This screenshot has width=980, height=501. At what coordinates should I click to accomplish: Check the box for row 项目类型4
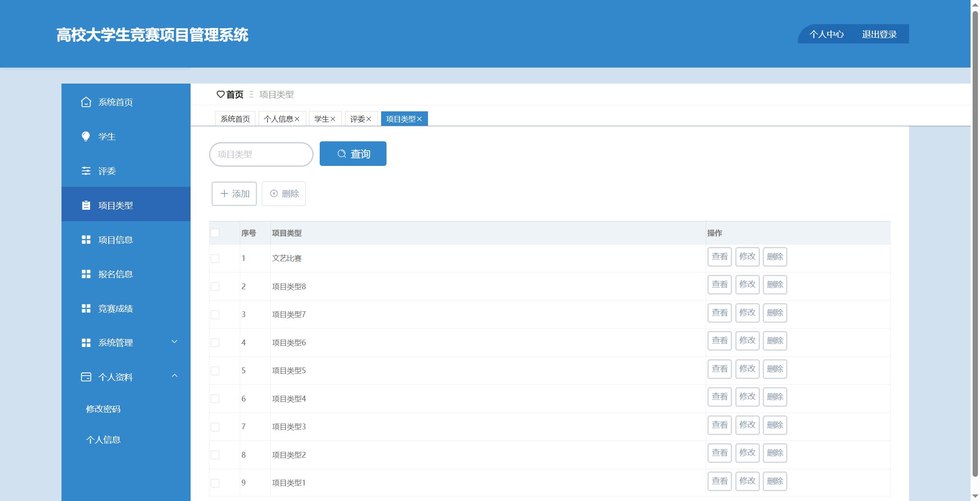click(215, 399)
